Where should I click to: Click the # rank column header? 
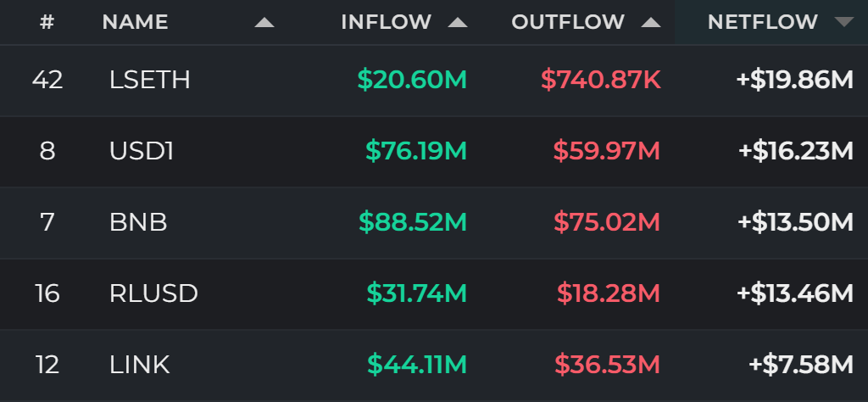47,22
